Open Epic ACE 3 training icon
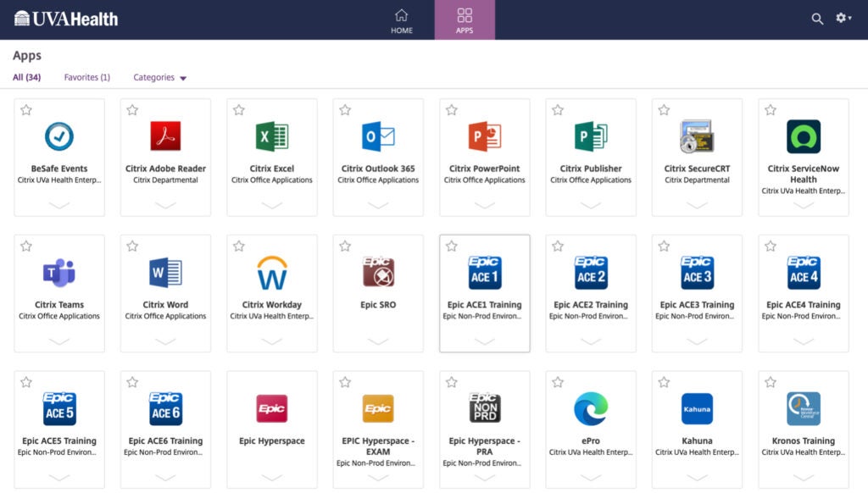The image size is (868, 493). 697,272
